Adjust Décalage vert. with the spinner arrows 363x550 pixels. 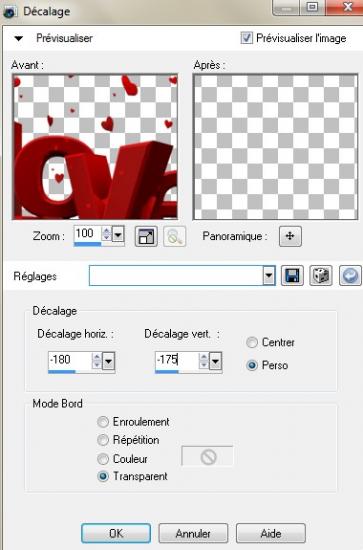(x=204, y=361)
